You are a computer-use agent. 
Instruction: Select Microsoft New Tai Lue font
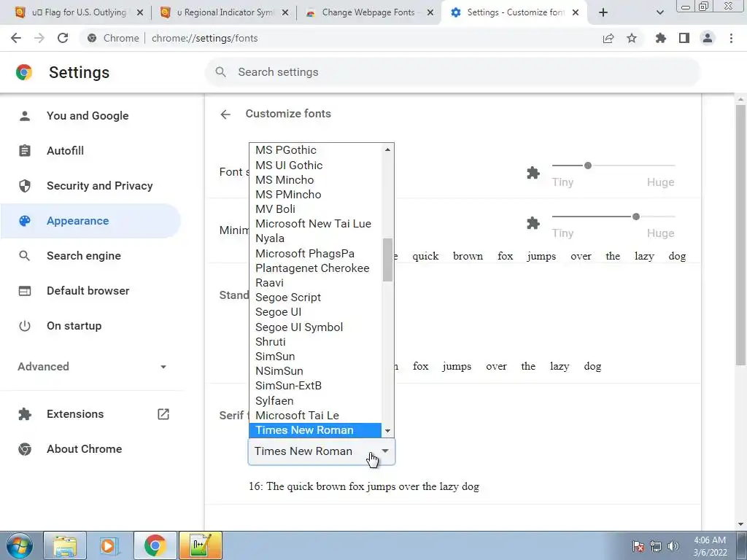[x=315, y=224]
